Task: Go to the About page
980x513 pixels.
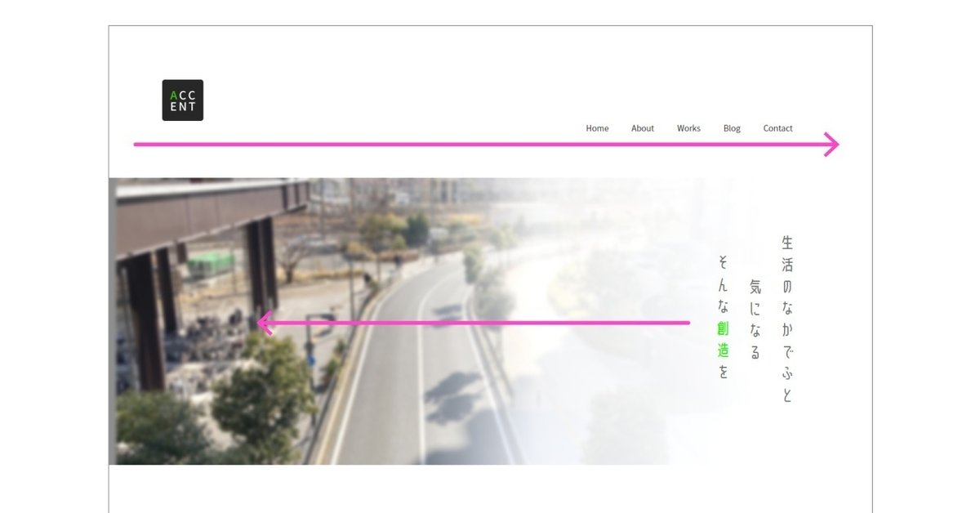Action: (643, 128)
